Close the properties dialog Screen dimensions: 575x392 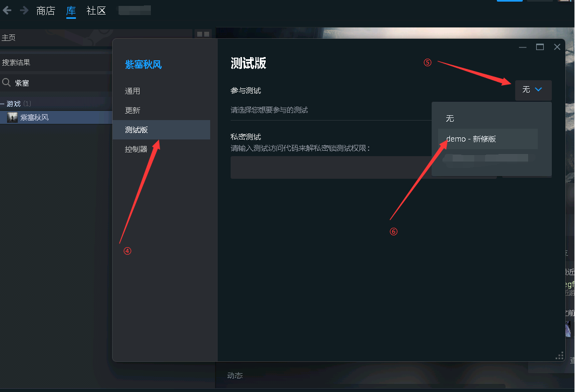click(557, 47)
